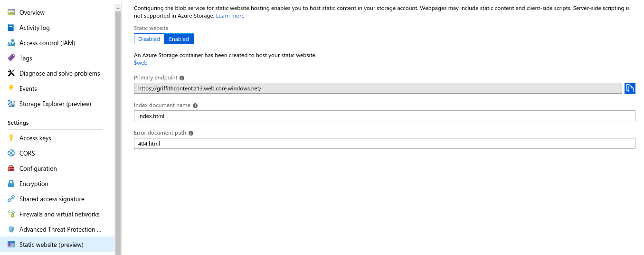Click the 'Error document path' label
Screen dimensions: 644x255
point(160,133)
